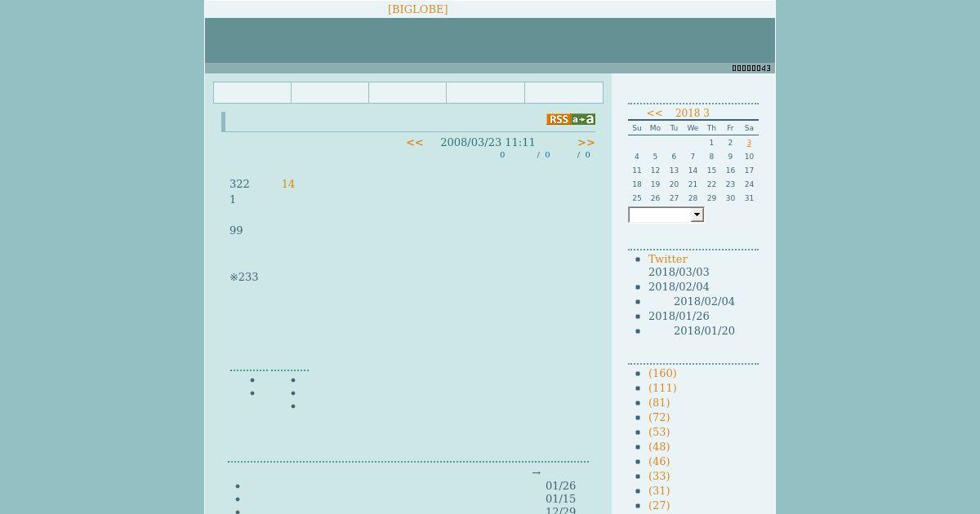Open the 2018 3 calendar month link
The image size is (980, 514).
tap(693, 113)
